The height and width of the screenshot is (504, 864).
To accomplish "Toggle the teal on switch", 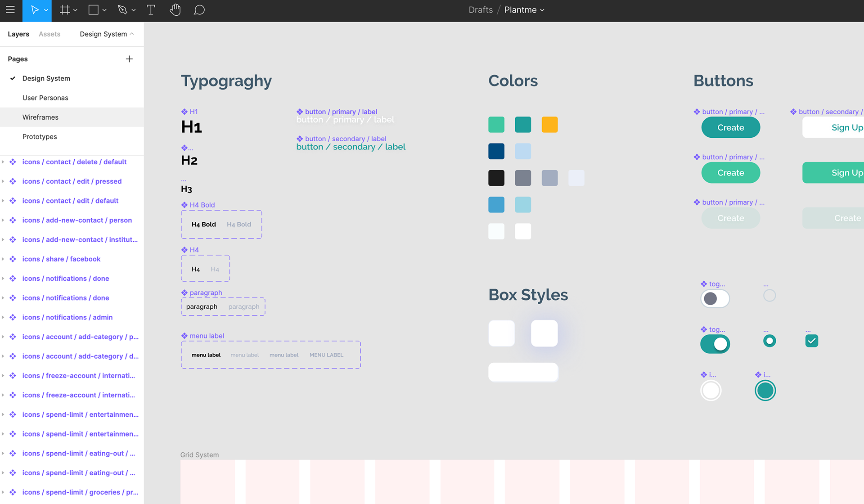I will [x=715, y=344].
